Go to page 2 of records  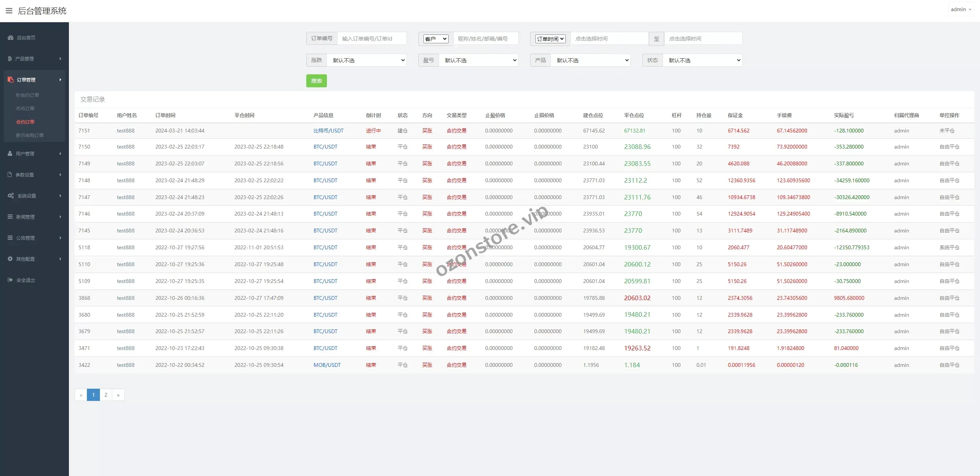(106, 395)
